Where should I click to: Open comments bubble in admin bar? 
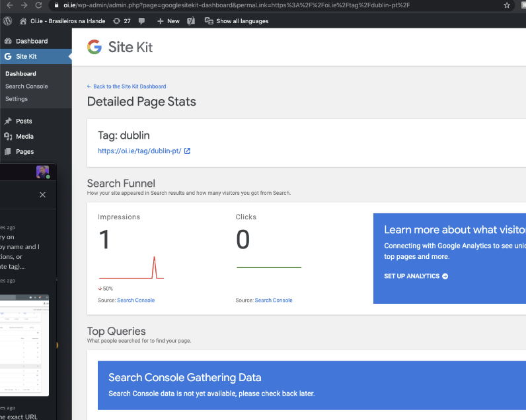click(141, 20)
